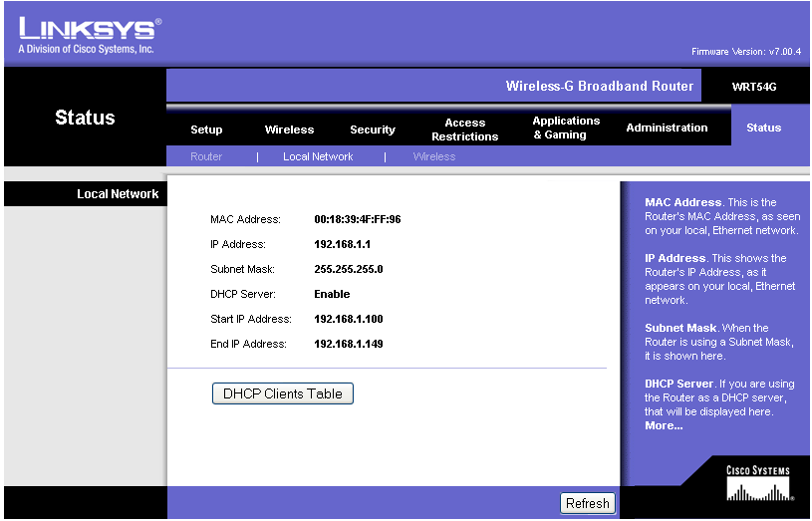The width and height of the screenshot is (812, 521).
Task: Open the Wireless status sub-tab
Action: pyautogui.click(x=434, y=156)
